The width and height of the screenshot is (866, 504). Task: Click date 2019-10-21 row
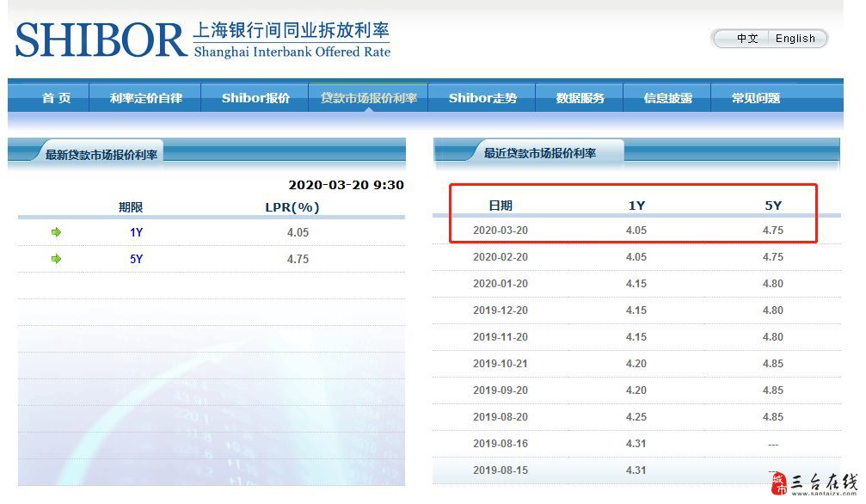pos(501,364)
